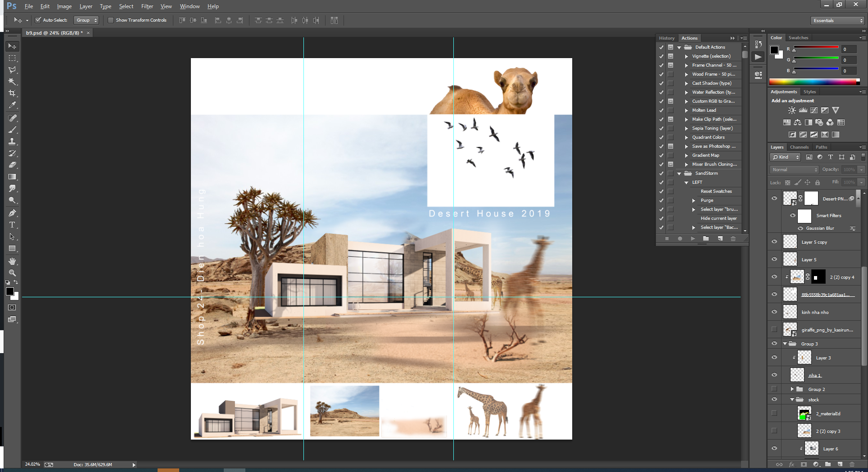The image size is (868, 472).
Task: Open the layer blend mode Normal dropdown
Action: (x=795, y=170)
